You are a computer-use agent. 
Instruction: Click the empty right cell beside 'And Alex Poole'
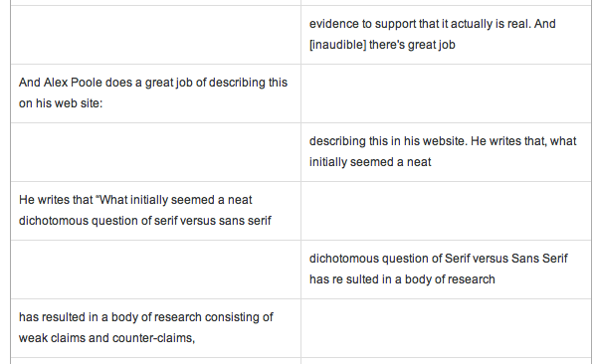tap(446, 93)
